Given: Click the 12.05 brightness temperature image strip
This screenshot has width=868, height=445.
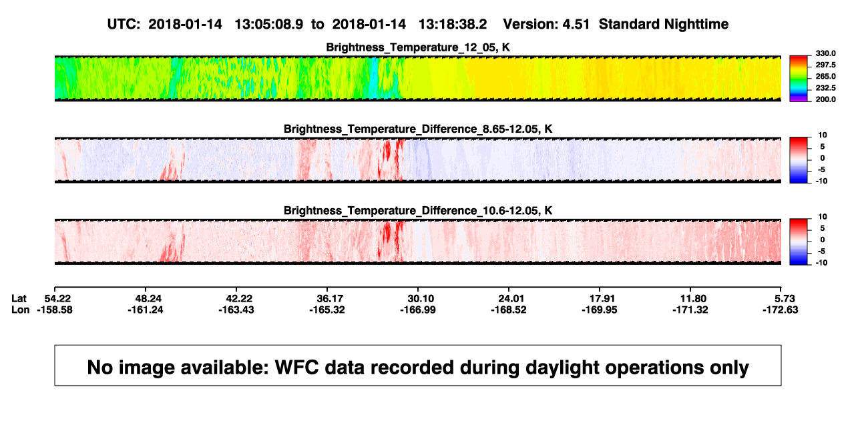Looking at the screenshot, I should 417,78.
